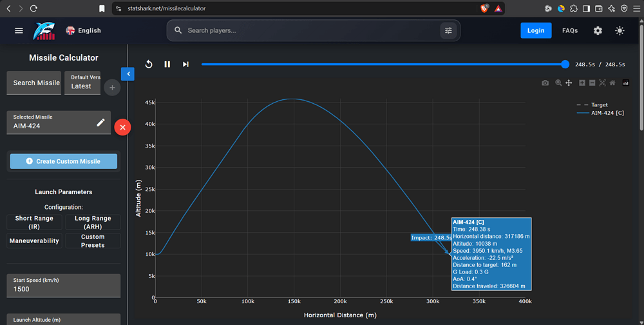This screenshot has height=325, width=644.
Task: Click Create Custom Missile
Action: click(x=64, y=161)
